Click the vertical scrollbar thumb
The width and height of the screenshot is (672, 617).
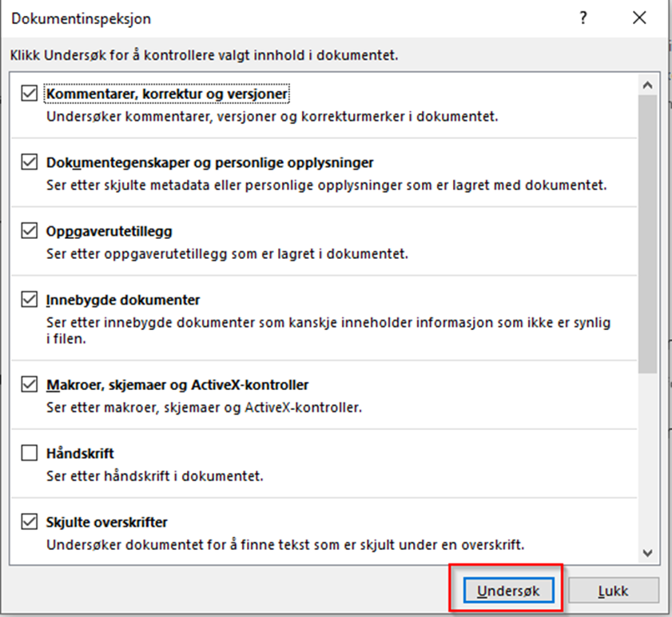(x=648, y=232)
